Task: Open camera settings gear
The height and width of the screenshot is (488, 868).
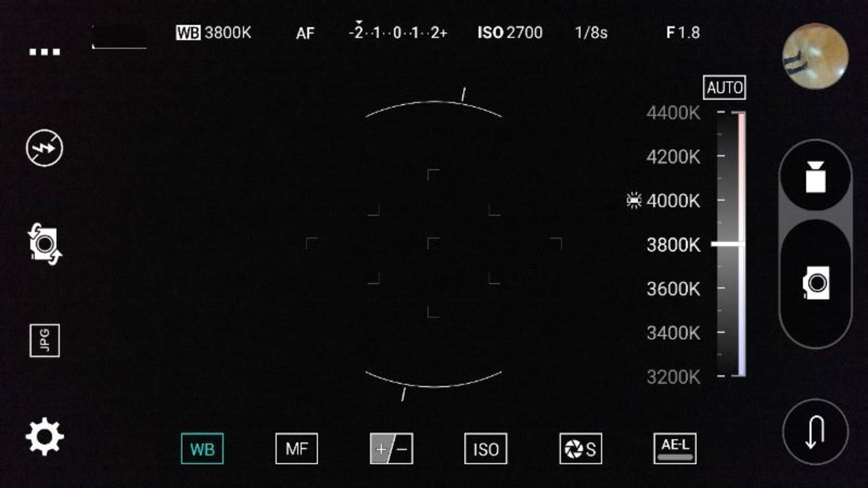Action: click(44, 436)
